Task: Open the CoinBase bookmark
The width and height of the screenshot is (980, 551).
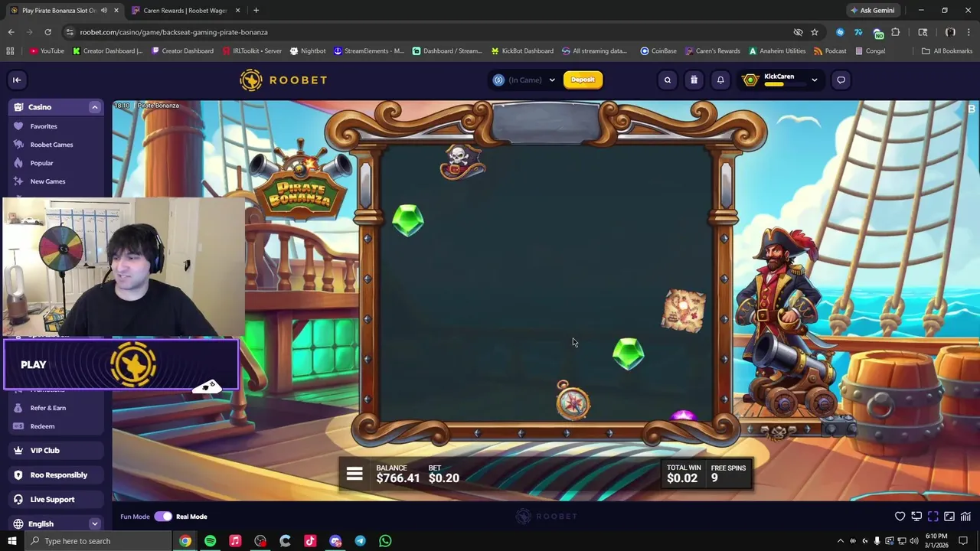Action: (658, 51)
